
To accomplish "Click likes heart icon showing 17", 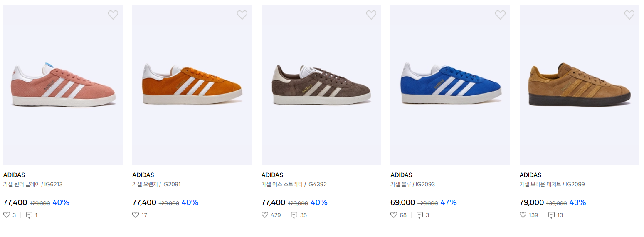I will click(x=136, y=215).
